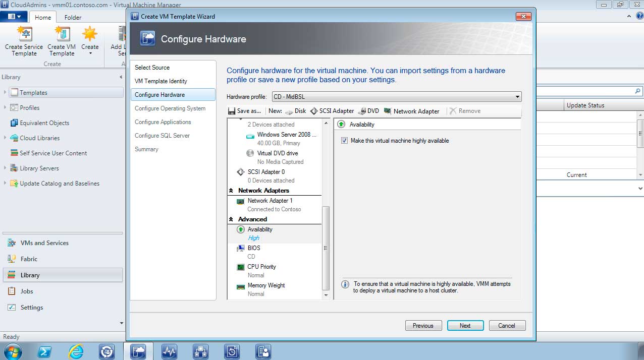Image resolution: width=644 pixels, height=360 pixels.
Task: Click the Save as floppy disk icon
Action: coord(232,111)
